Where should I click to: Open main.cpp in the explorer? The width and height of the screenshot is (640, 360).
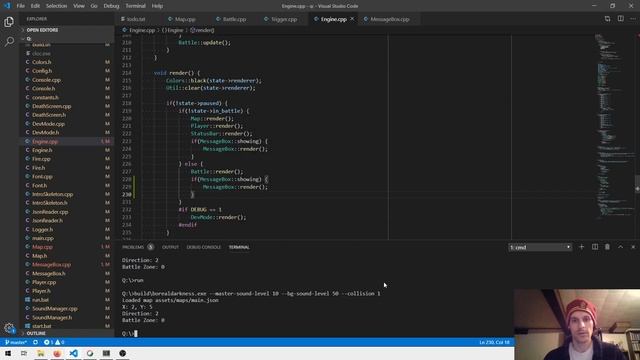tap(43, 238)
